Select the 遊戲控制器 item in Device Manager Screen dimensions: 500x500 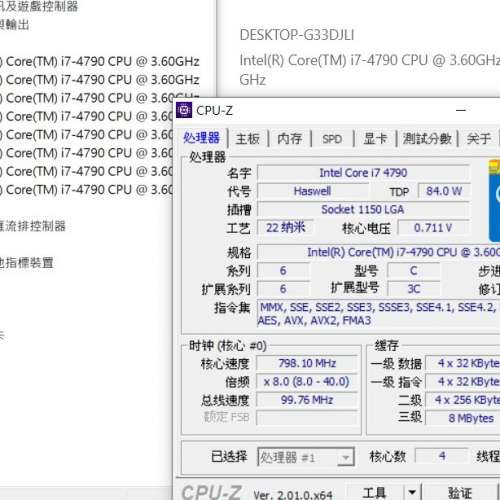tap(39, 6)
